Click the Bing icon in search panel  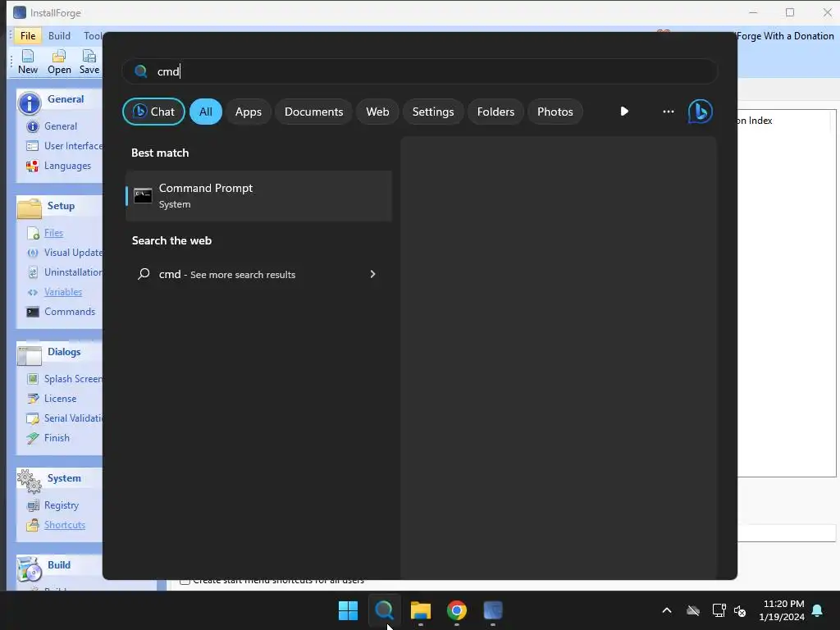(x=701, y=112)
